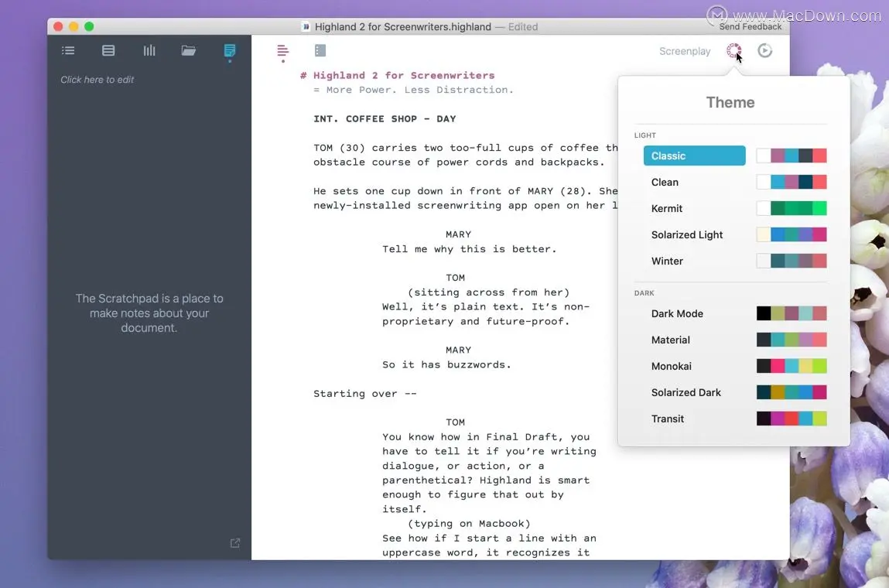The width and height of the screenshot is (889, 588).
Task: Click the 'So it has buzzwords.' dialogue line
Action: [x=446, y=364]
